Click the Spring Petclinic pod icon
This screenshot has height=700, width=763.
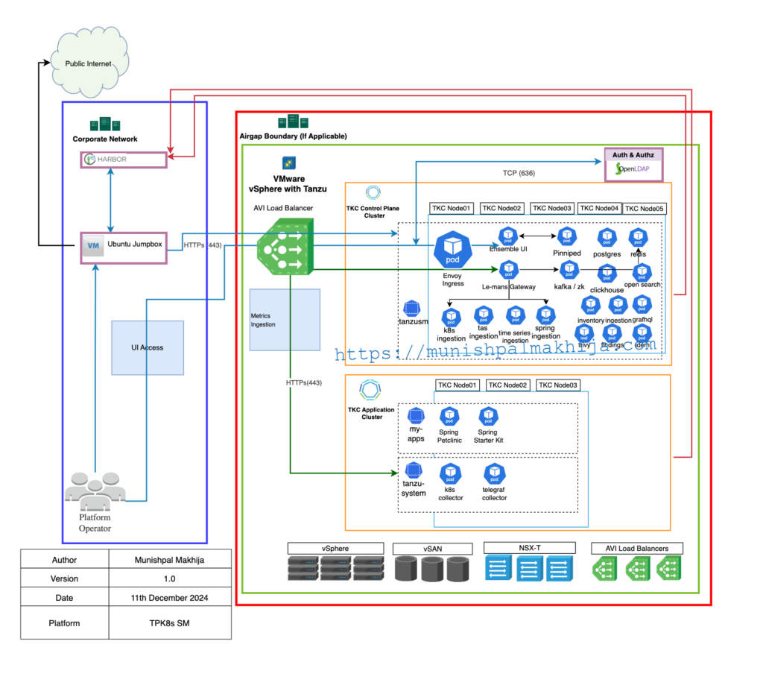pyautogui.click(x=449, y=416)
